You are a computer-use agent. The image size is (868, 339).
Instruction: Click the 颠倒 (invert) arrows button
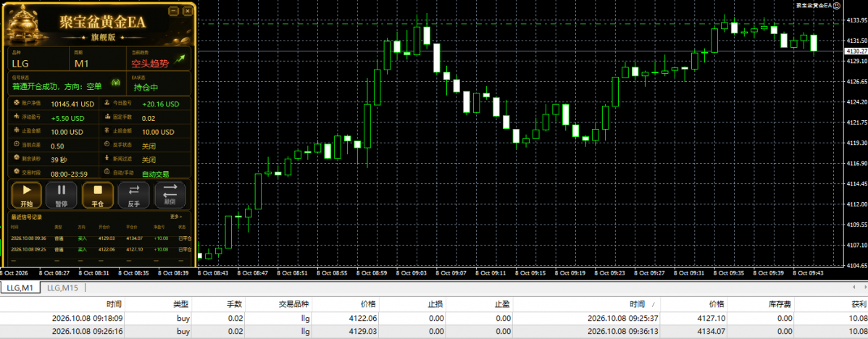tap(170, 196)
